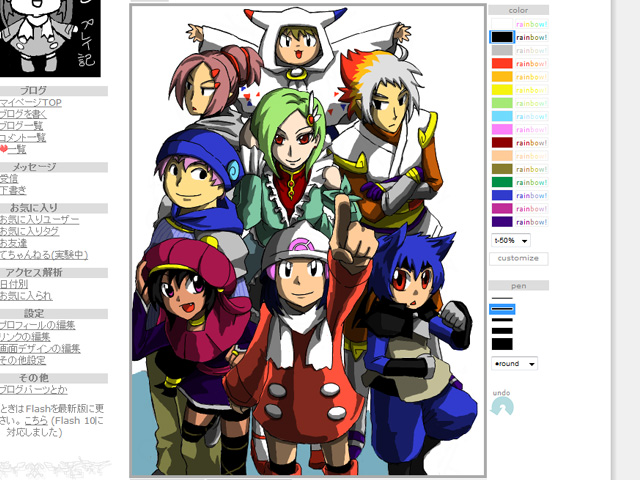The width and height of the screenshot is (640, 480).
Task: Open the 受信 messages link
Action: coord(9,179)
